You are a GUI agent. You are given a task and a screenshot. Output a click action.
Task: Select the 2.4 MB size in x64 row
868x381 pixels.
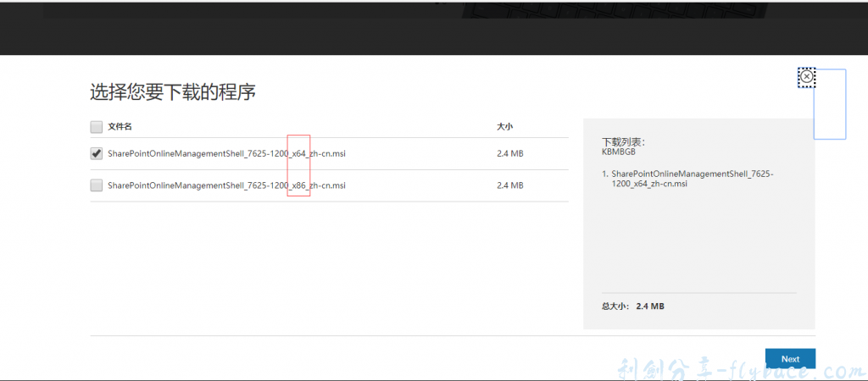(x=509, y=154)
